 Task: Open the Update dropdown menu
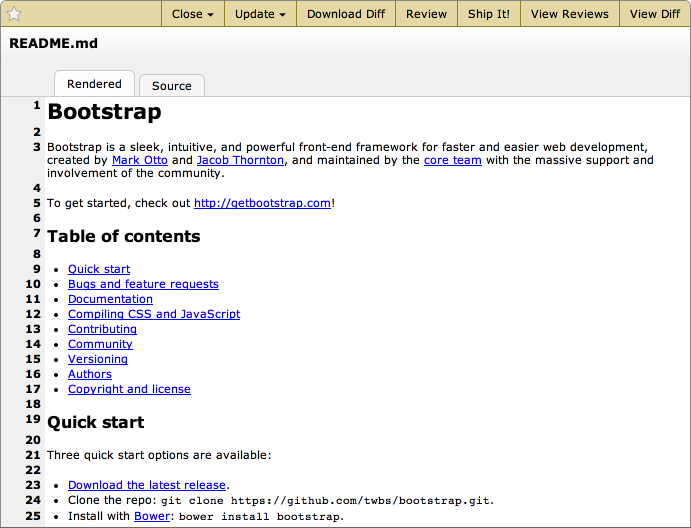(x=260, y=14)
